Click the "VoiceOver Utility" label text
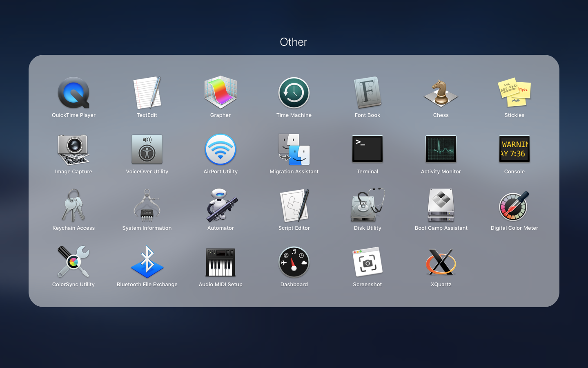The width and height of the screenshot is (588, 368). 147,172
